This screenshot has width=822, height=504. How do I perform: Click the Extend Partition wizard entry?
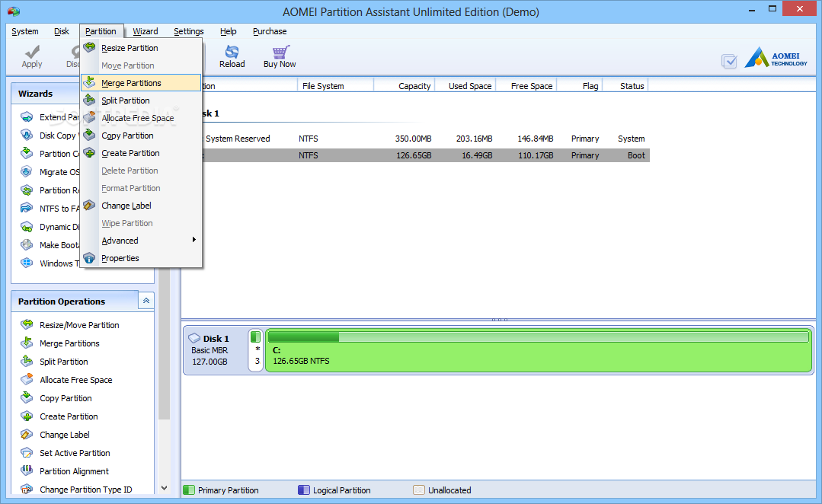click(50, 116)
